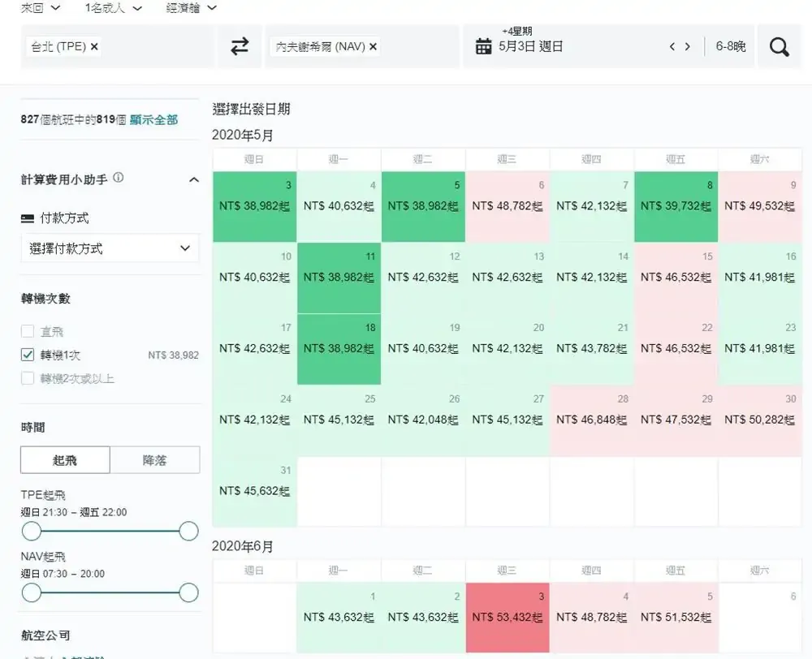Open the 經濟艙 dropdown
This screenshot has height=659, width=812.
pyautogui.click(x=189, y=8)
